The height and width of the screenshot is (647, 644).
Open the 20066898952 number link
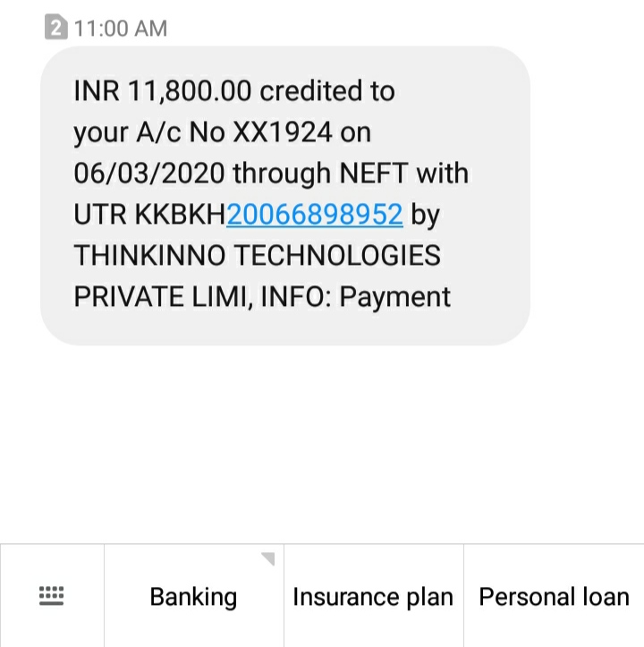click(x=314, y=214)
